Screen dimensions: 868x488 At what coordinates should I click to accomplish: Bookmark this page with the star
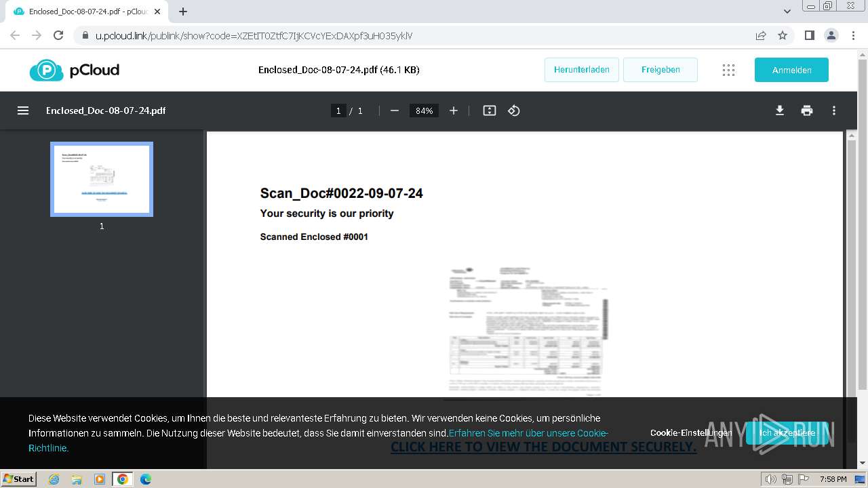click(x=783, y=35)
